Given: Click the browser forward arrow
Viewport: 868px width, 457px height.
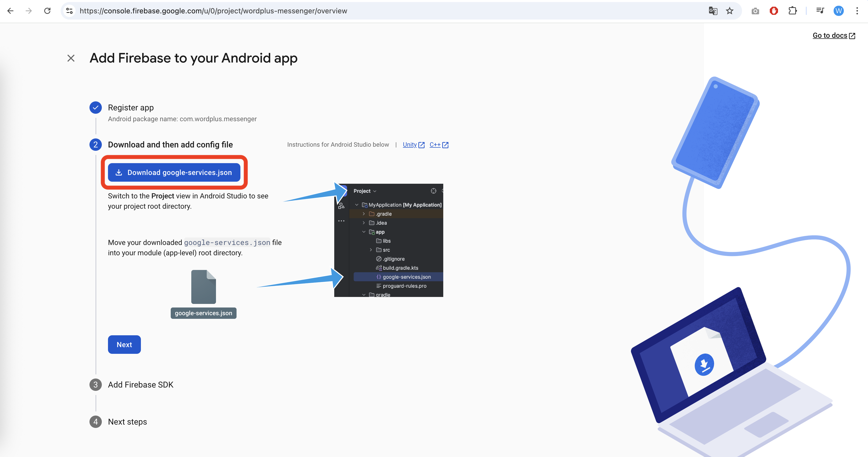Looking at the screenshot, I should [29, 11].
